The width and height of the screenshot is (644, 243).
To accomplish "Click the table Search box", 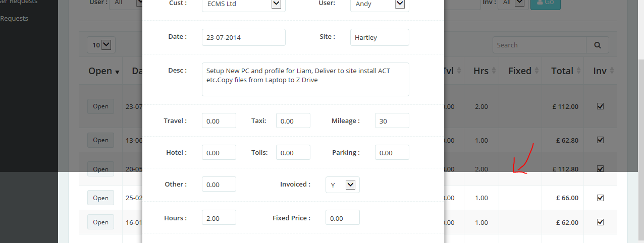I will point(539,45).
